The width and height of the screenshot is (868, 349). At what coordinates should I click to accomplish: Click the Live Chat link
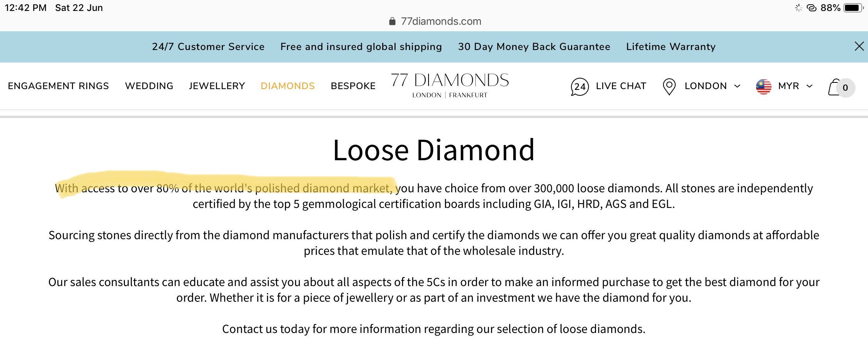pyautogui.click(x=621, y=86)
